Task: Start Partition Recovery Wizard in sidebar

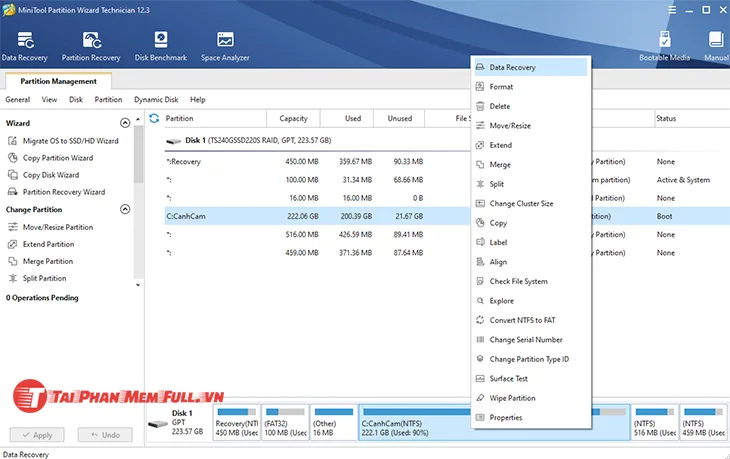Action: (57, 192)
